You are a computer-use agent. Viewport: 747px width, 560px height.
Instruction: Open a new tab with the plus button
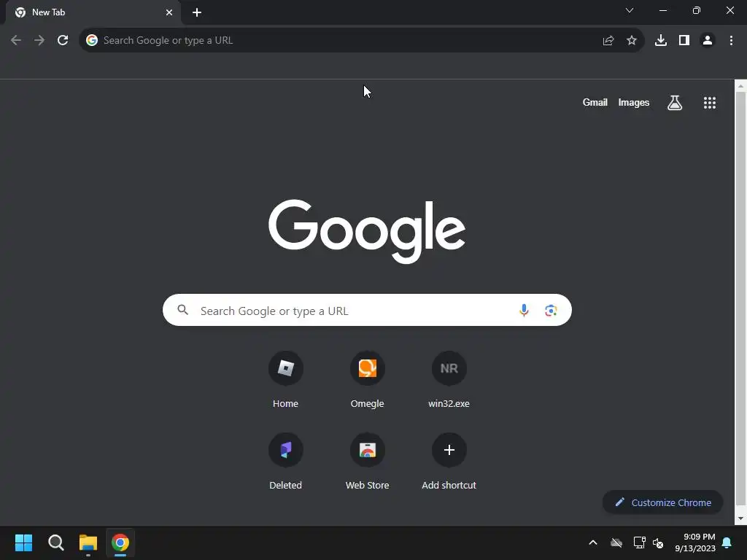pyautogui.click(x=197, y=12)
